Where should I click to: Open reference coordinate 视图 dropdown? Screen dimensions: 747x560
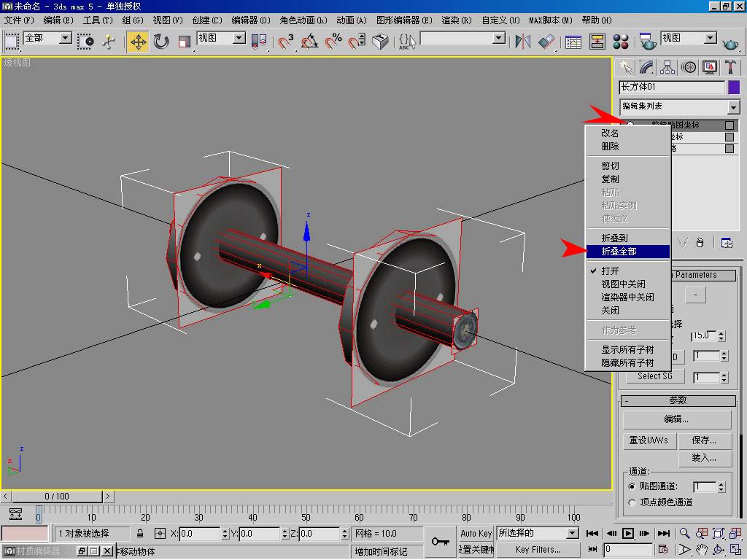pyautogui.click(x=239, y=38)
